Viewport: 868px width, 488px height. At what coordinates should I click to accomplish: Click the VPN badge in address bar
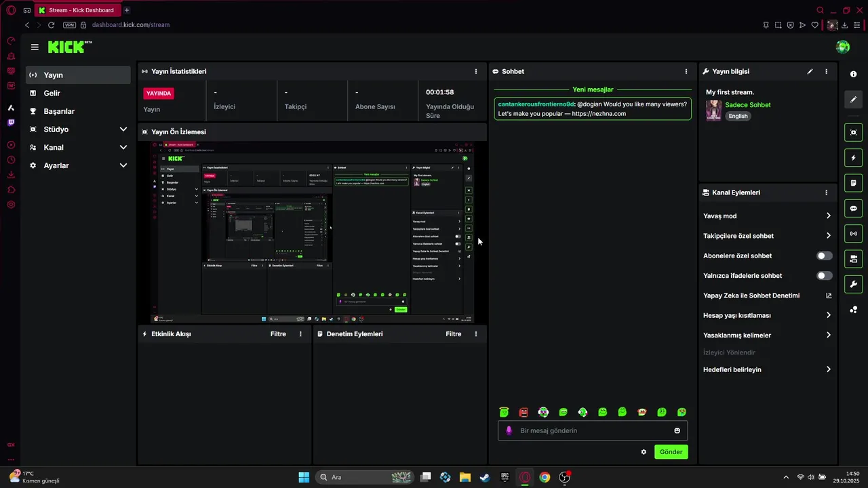[x=69, y=25]
